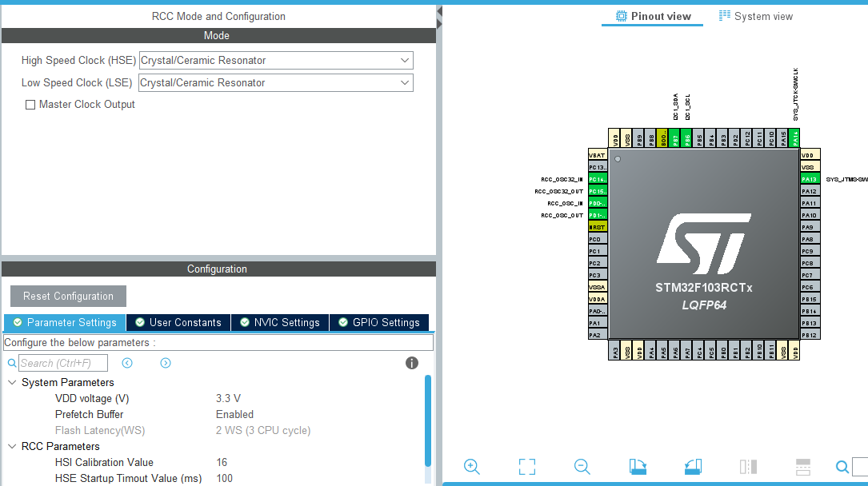The width and height of the screenshot is (868, 486).
Task: Go to next parameter search result
Action: point(166,363)
